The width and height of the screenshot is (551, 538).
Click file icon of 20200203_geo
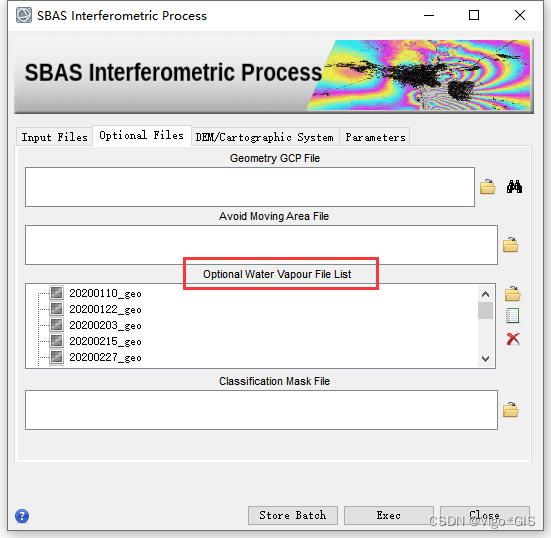point(57,325)
